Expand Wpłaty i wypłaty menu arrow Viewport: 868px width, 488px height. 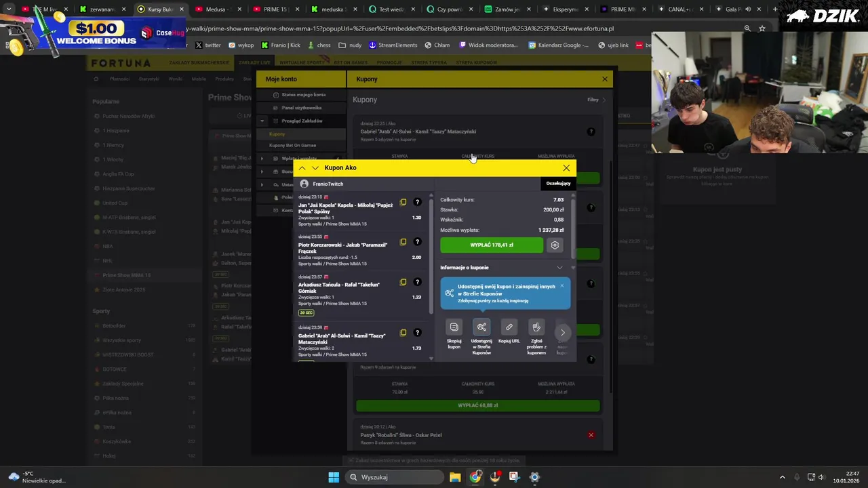(x=262, y=159)
